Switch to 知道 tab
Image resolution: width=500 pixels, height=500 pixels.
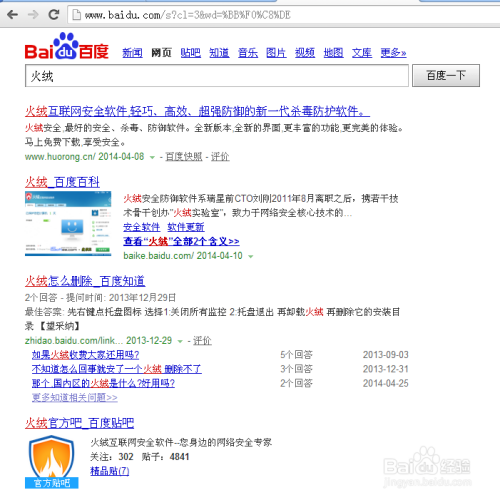[219, 53]
